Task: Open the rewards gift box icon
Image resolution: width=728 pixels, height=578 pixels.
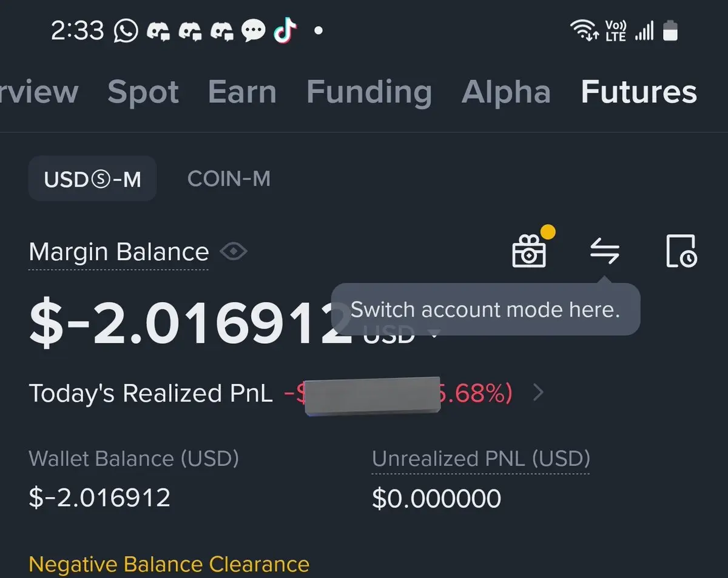Action: coord(530,250)
